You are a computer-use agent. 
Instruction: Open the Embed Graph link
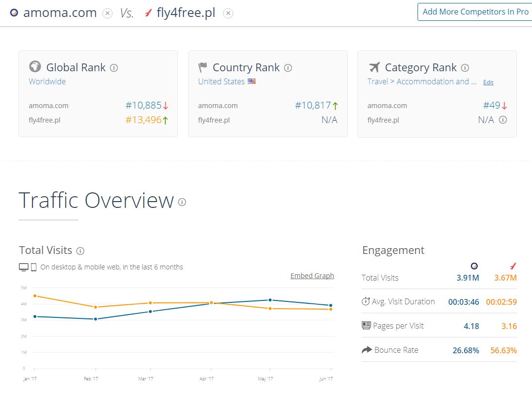[x=312, y=276]
